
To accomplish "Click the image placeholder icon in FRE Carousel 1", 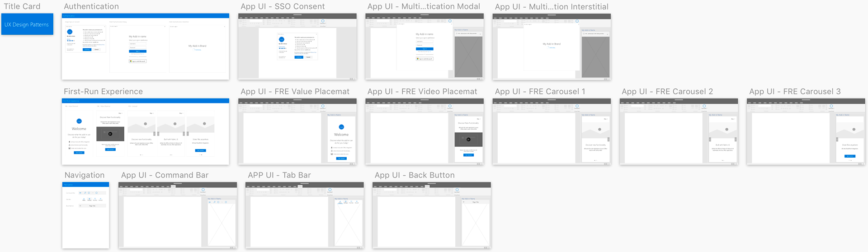I will [599, 130].
